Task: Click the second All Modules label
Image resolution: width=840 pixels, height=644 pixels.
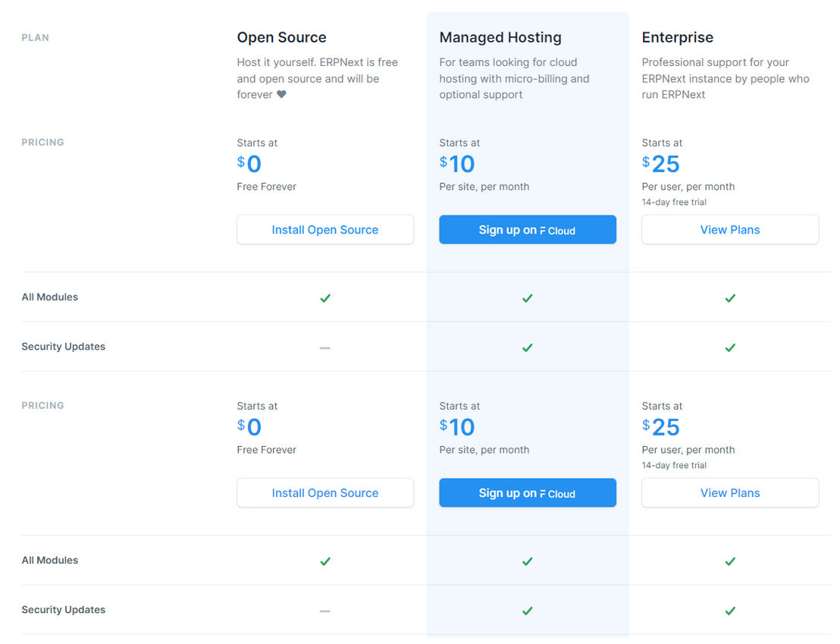Action: coord(50,561)
